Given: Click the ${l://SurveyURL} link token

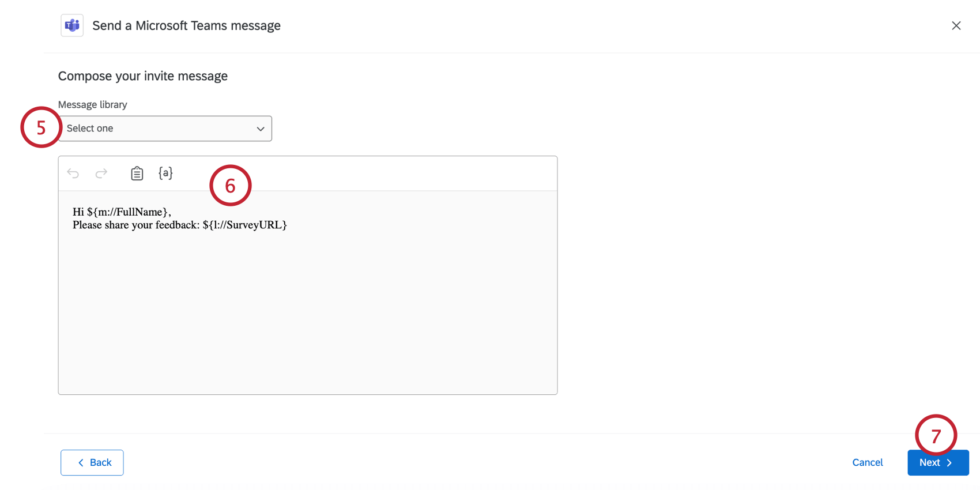Looking at the screenshot, I should click(x=246, y=225).
